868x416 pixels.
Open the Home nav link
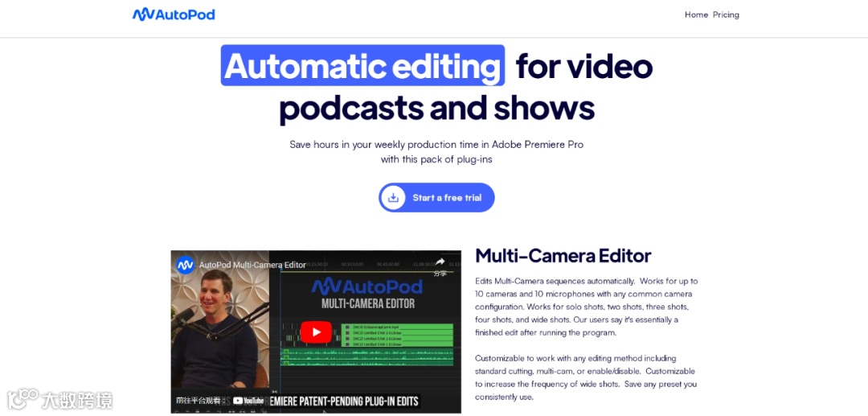pyautogui.click(x=696, y=15)
